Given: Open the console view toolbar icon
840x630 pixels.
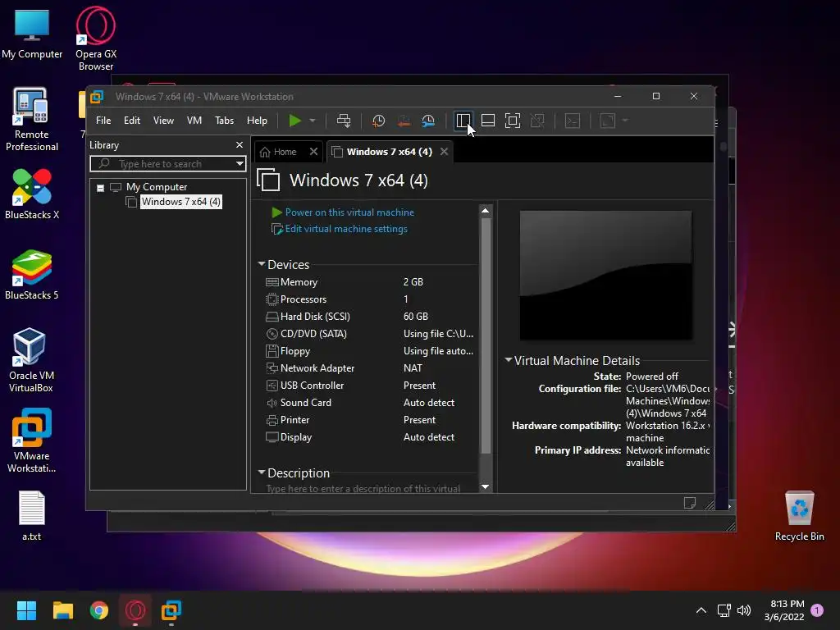Looking at the screenshot, I should coord(572,121).
